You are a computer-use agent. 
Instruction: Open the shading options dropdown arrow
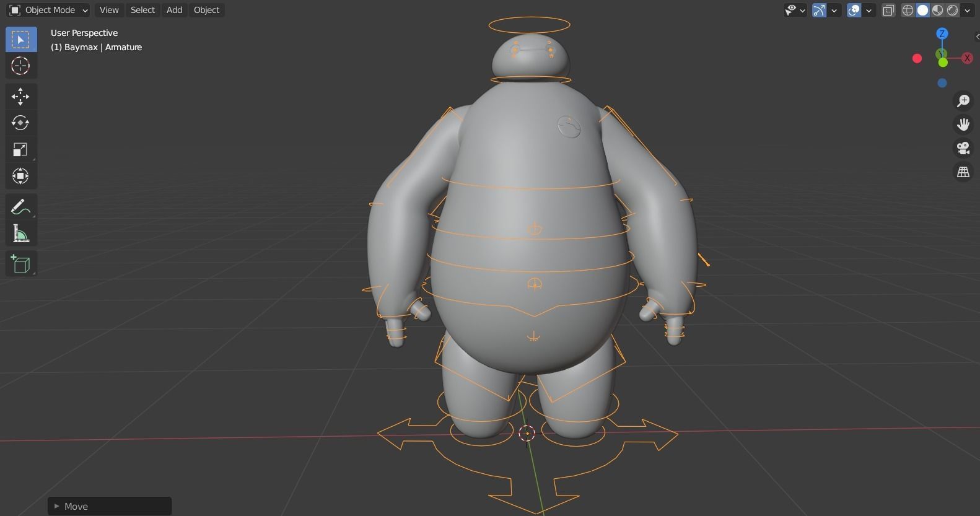967,10
